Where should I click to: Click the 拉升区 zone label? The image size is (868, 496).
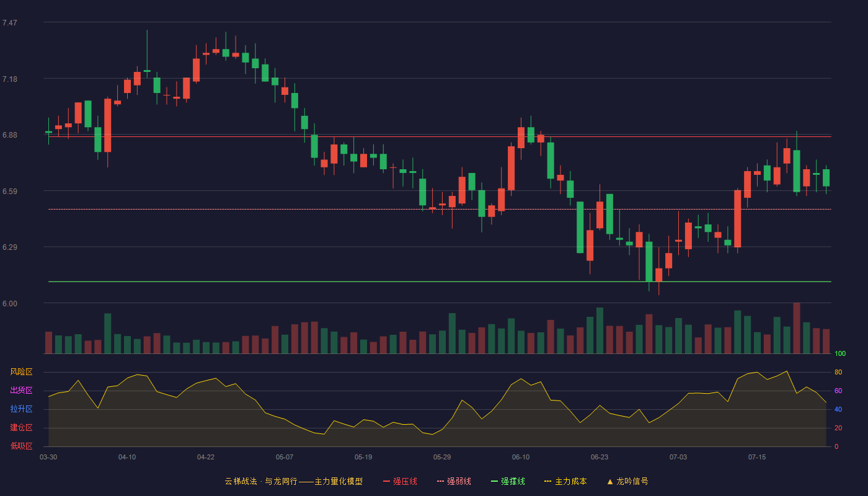click(21, 409)
